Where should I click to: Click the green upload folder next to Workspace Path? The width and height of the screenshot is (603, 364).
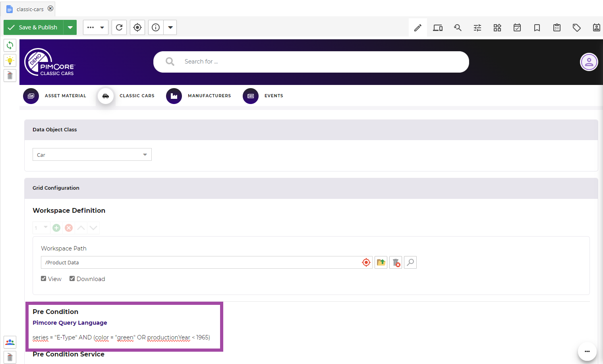click(x=381, y=262)
